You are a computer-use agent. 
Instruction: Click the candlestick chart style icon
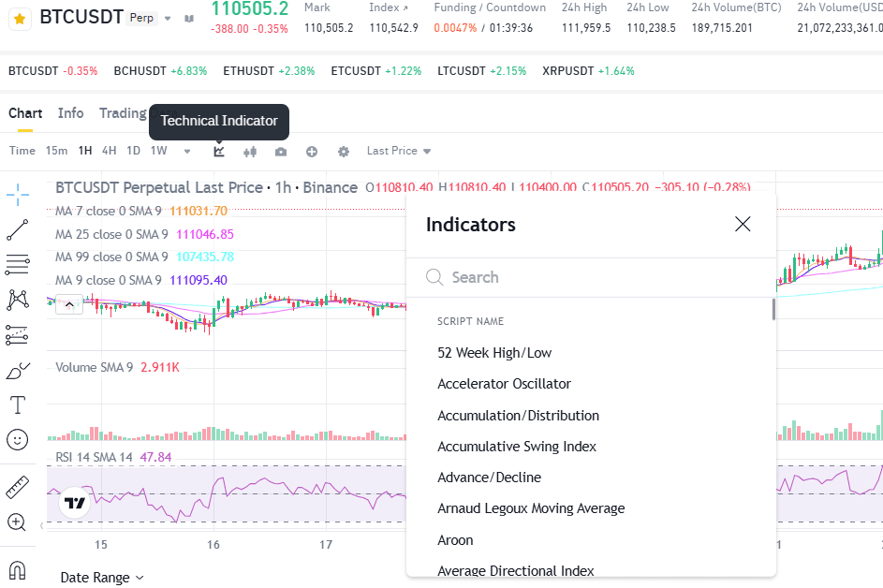pyautogui.click(x=250, y=152)
